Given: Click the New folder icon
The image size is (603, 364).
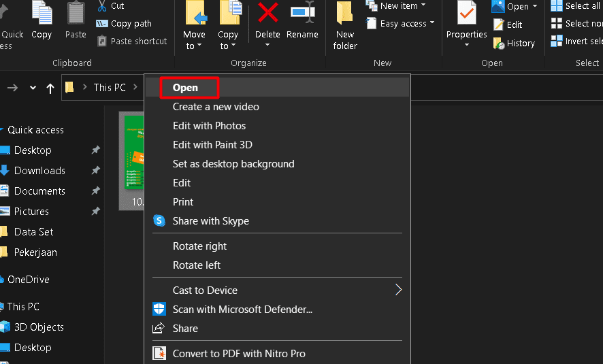Looking at the screenshot, I should click(345, 14).
